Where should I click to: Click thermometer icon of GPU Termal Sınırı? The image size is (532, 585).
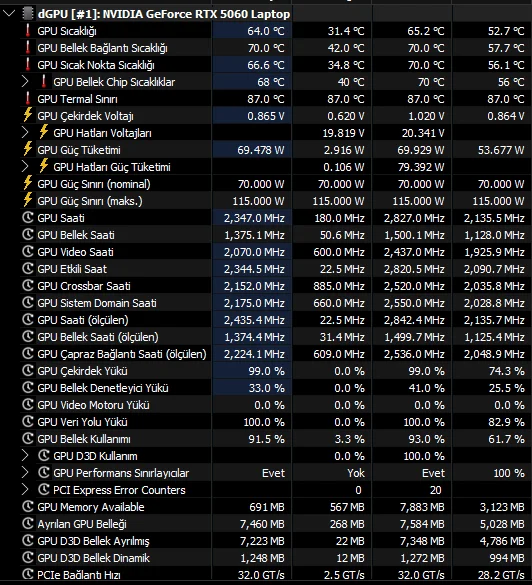pos(28,98)
